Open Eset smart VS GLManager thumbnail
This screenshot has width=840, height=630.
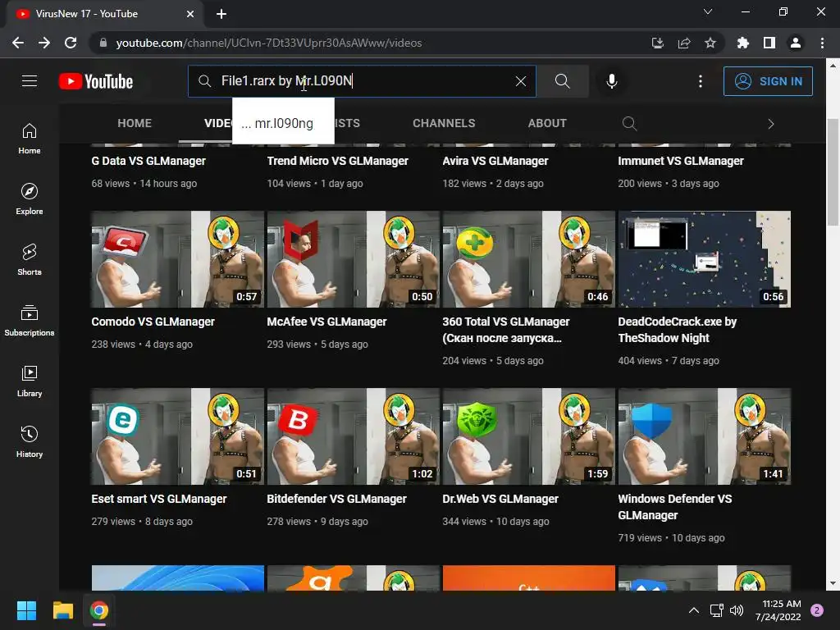point(178,436)
